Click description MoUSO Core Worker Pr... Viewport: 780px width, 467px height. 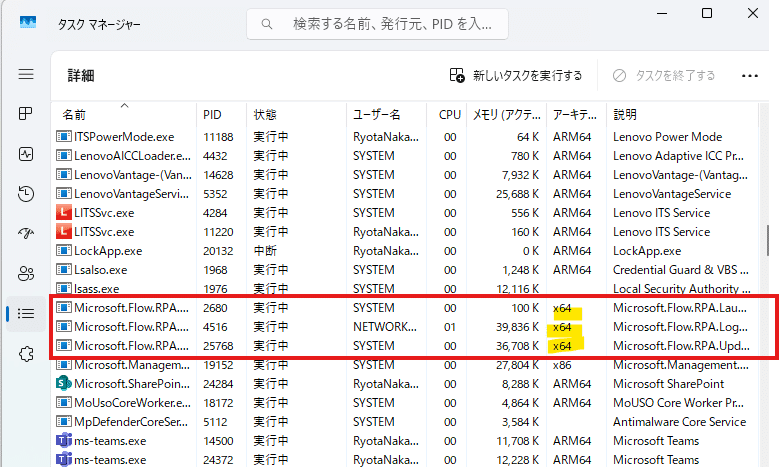(679, 403)
